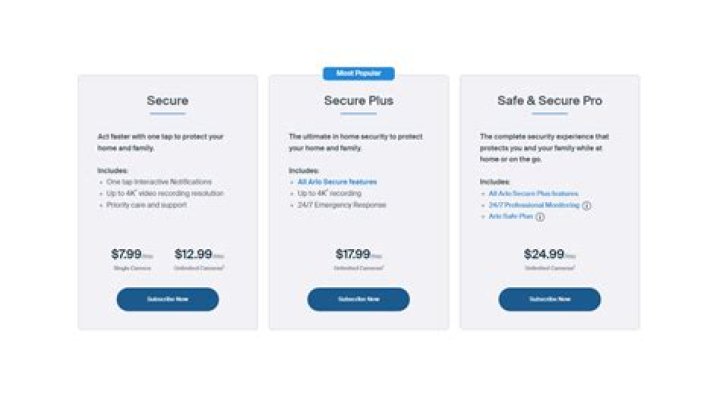
Task: Click info icon beside 24/7 Professional Monitoring
Action: click(x=587, y=205)
